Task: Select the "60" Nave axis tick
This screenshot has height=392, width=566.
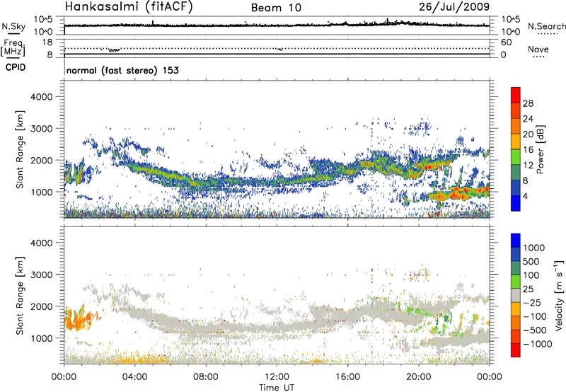Action: click(506, 42)
